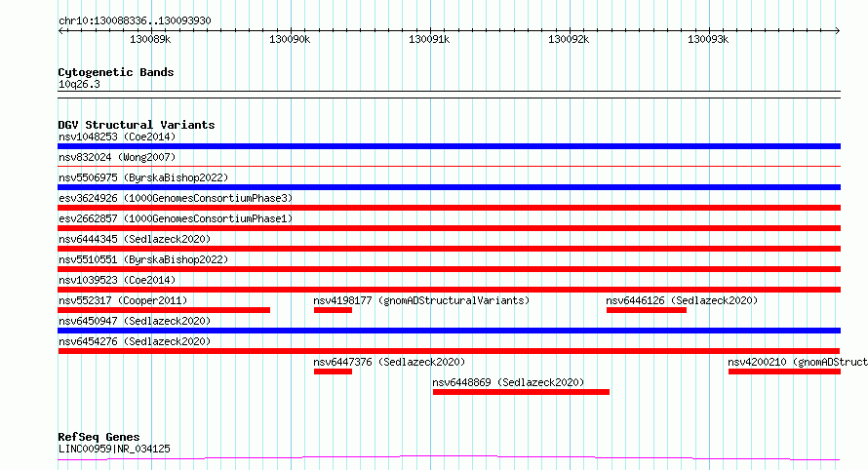Select the thin red line of nsv832024

[449, 166]
